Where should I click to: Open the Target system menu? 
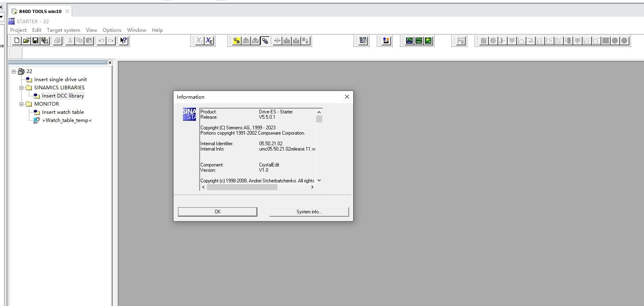tap(64, 30)
